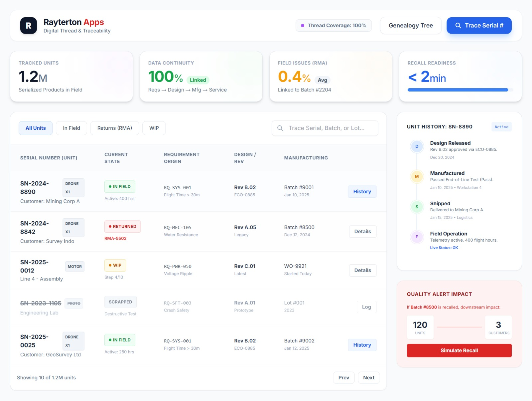The height and width of the screenshot is (401, 532).
Task: Click the Field Operation 'F' timeline icon
Action: click(x=417, y=237)
